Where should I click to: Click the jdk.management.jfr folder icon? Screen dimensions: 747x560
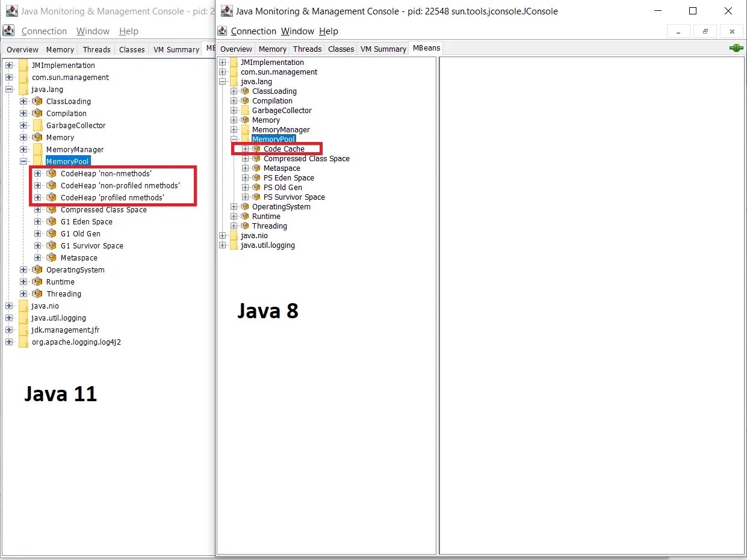[23, 330]
